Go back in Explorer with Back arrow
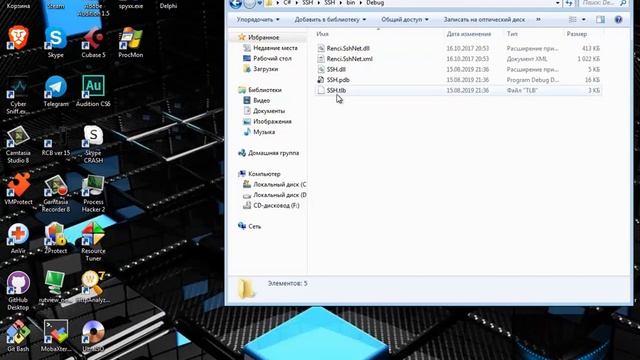 click(x=236, y=3)
